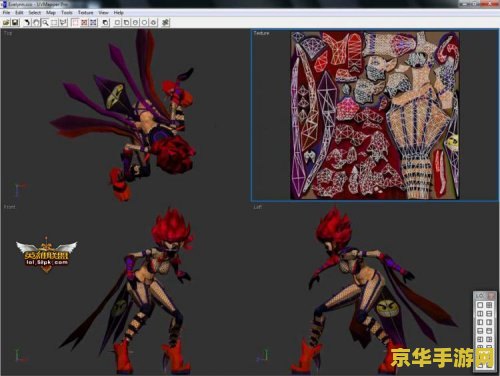Click the Texture viewport label
This screenshot has width=500, height=376.
[x=261, y=33]
